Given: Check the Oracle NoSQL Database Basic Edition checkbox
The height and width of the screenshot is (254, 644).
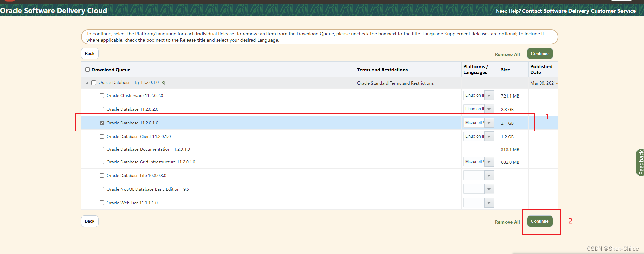Looking at the screenshot, I should (102, 189).
